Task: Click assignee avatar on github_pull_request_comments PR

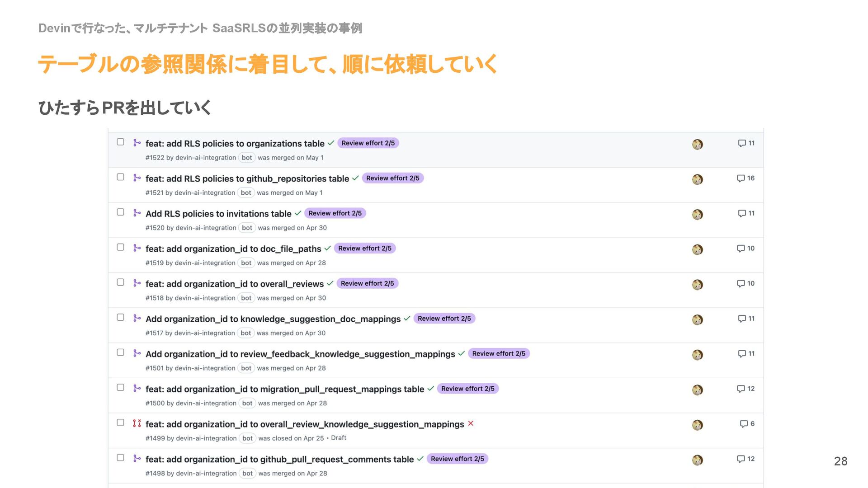Action: [x=698, y=460]
